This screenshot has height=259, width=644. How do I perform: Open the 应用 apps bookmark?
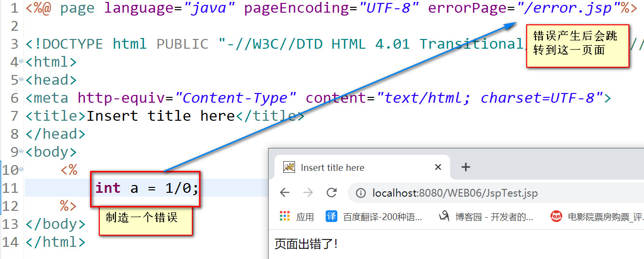click(297, 217)
